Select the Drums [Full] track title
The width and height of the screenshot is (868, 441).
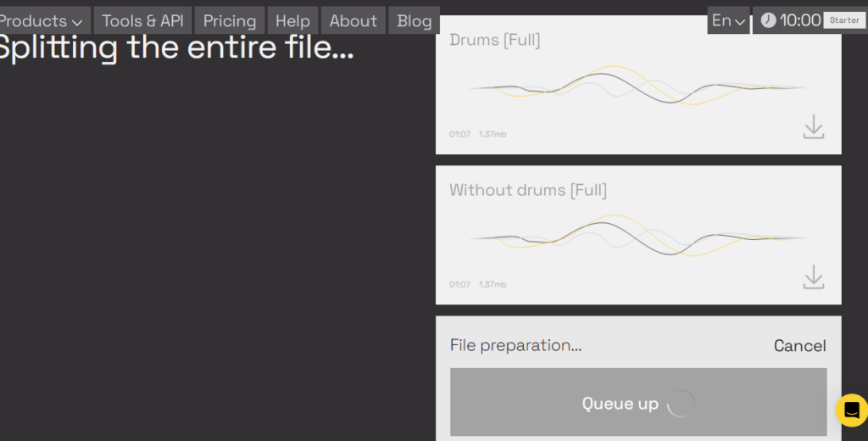click(x=494, y=40)
